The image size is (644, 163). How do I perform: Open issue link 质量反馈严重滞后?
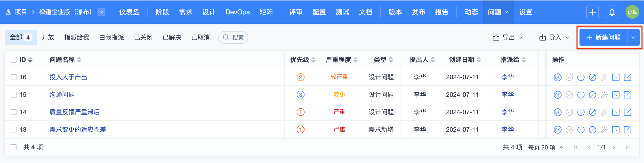click(74, 112)
